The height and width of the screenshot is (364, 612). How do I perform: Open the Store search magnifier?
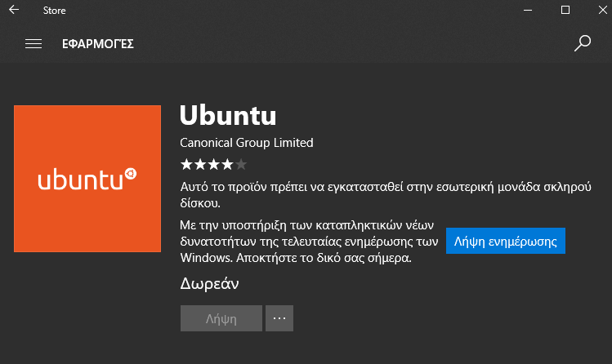point(583,43)
